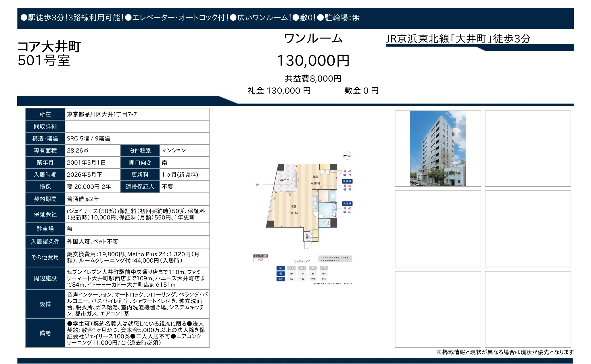The height and width of the screenshot is (364, 591).
Task: Click the north compass icon on floor plan
Action: (347, 156)
